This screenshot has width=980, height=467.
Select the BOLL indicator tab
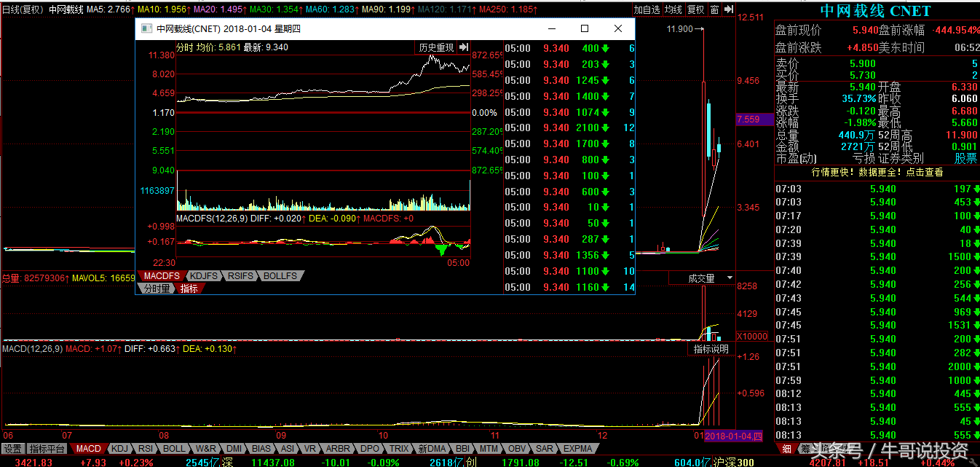(174, 448)
